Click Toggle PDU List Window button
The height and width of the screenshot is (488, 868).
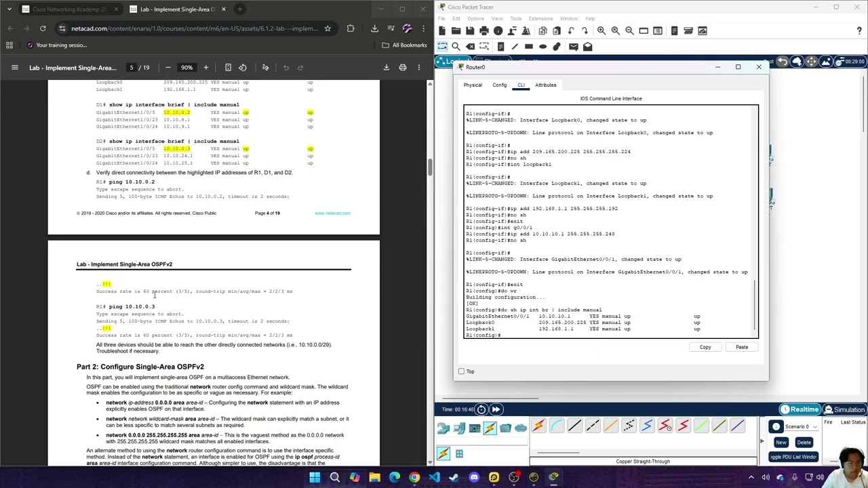click(793, 457)
